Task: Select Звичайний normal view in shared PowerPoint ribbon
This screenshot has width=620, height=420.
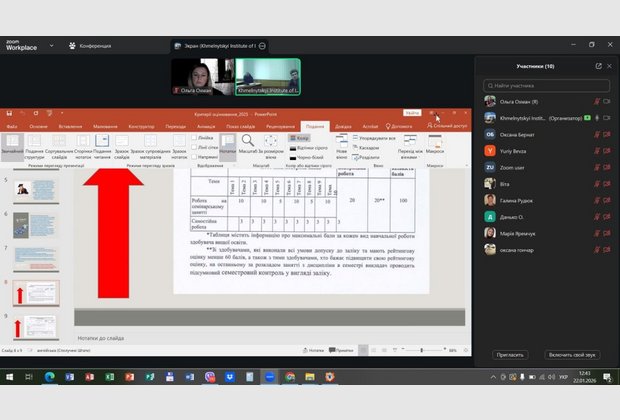Action: pyautogui.click(x=12, y=147)
